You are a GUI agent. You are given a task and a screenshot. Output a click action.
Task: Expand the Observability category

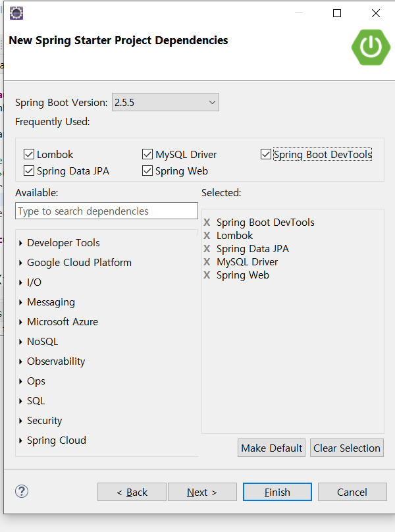coord(20,361)
